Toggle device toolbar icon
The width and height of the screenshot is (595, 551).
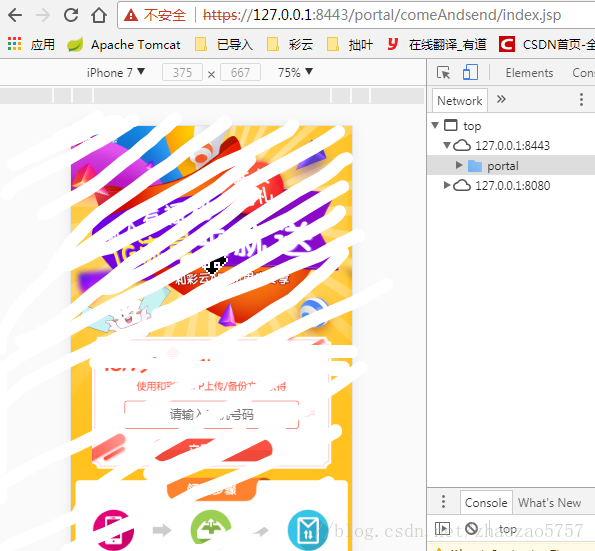tap(470, 72)
